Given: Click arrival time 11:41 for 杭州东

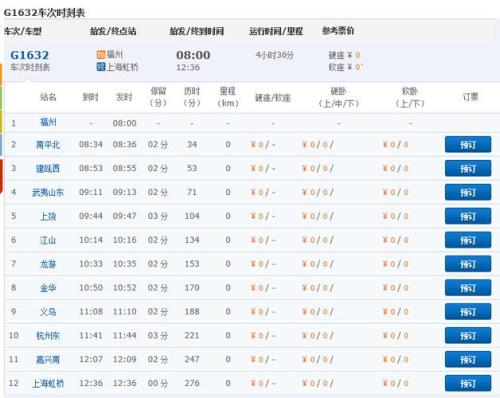Looking at the screenshot, I should tap(91, 335).
